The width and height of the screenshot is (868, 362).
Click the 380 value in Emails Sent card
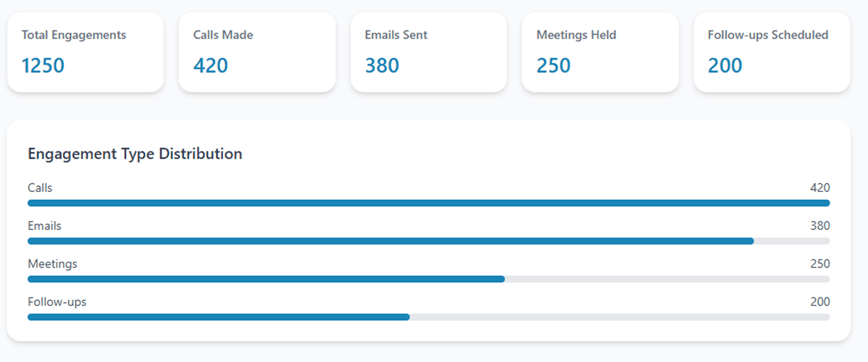coord(382,65)
